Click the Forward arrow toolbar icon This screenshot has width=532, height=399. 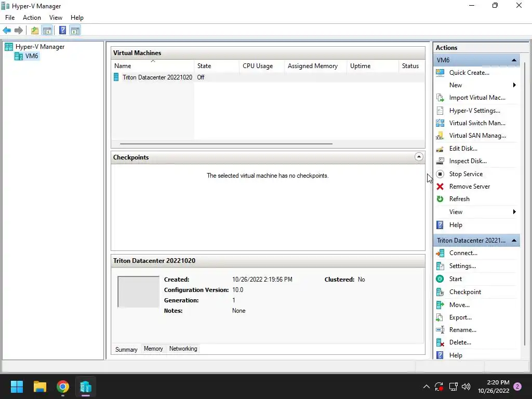coord(19,31)
